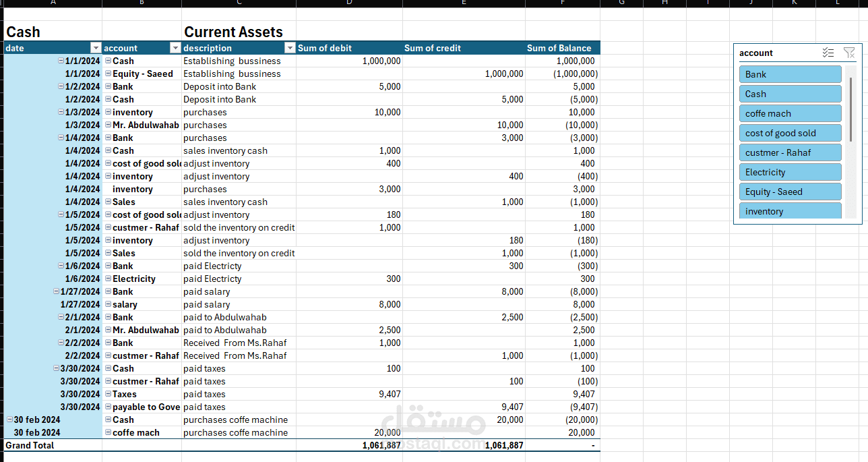868x462 pixels.
Task: Collapse the 1/5/2024 date group
Action: (x=61, y=214)
